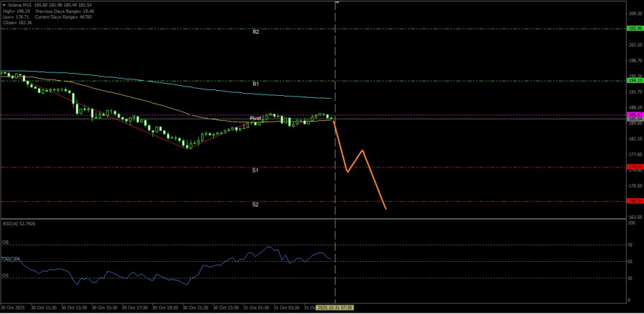The height and width of the screenshot is (314, 644).
Task: Click the R2 resistance level label
Action: coord(255,32)
